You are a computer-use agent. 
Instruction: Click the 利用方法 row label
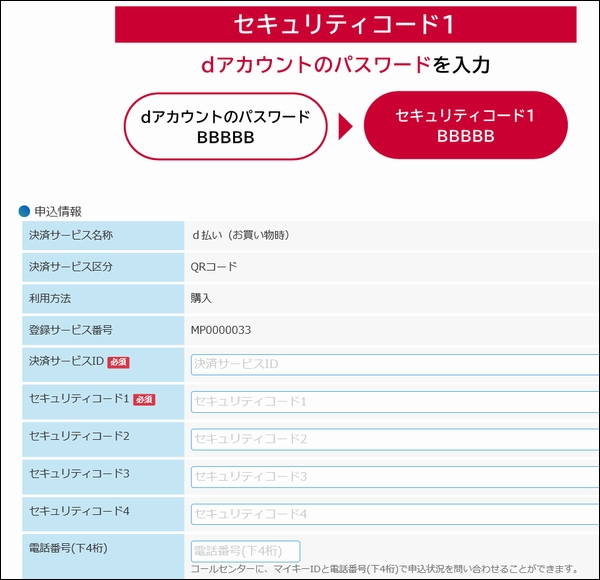pos(50,298)
